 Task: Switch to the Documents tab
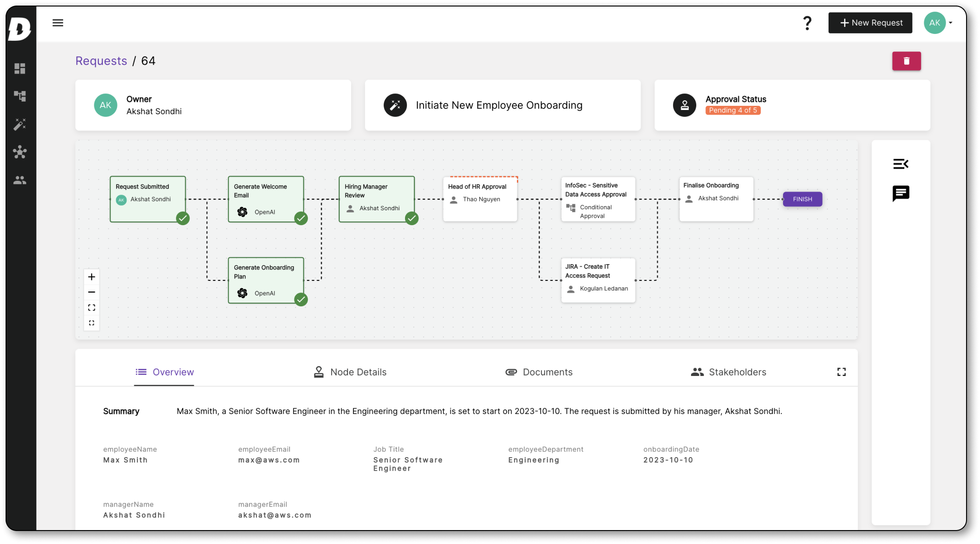click(548, 372)
